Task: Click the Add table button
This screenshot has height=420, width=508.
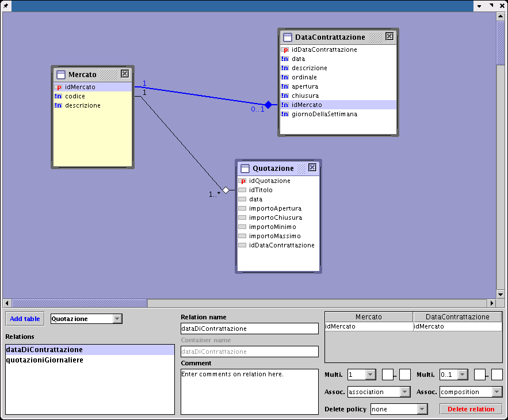Action: [25, 319]
